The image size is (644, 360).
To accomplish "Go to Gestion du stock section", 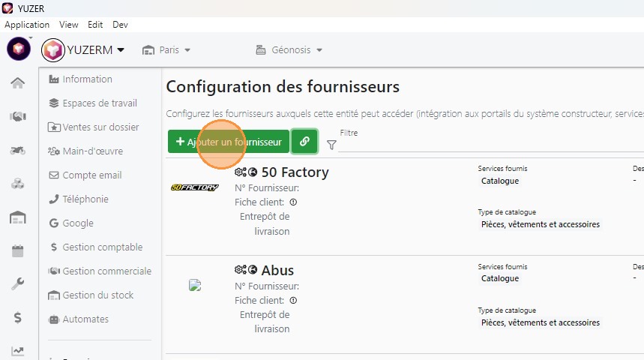I will [97, 295].
